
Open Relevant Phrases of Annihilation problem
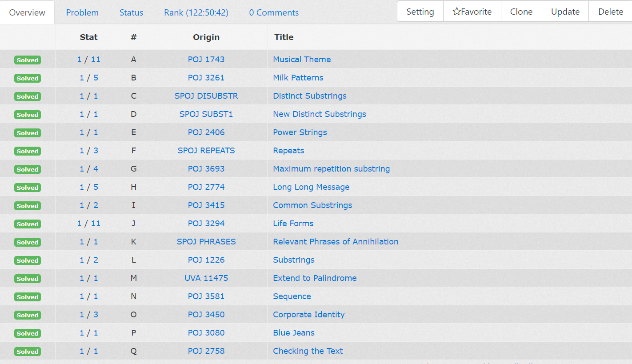[336, 241]
